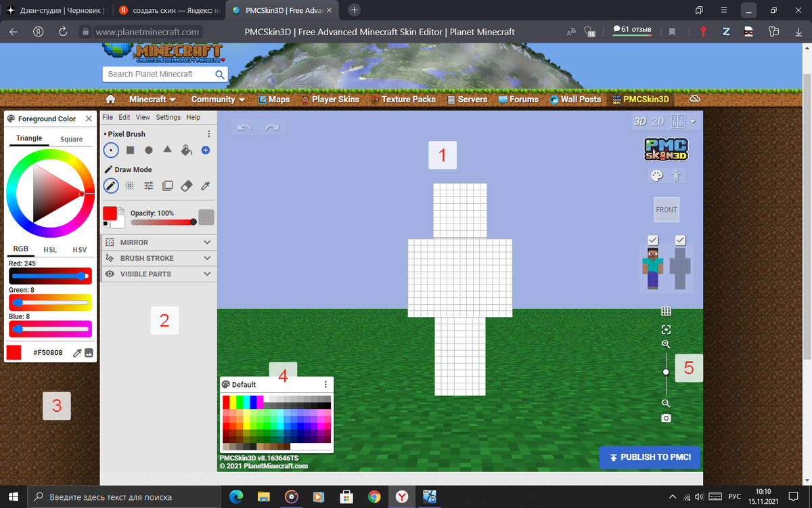Open image picker in Foreground Color panel
The height and width of the screenshot is (508, 812).
89,353
